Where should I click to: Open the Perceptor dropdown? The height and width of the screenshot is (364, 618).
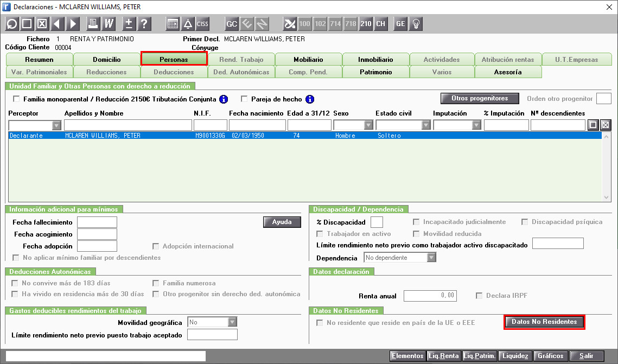pos(57,125)
